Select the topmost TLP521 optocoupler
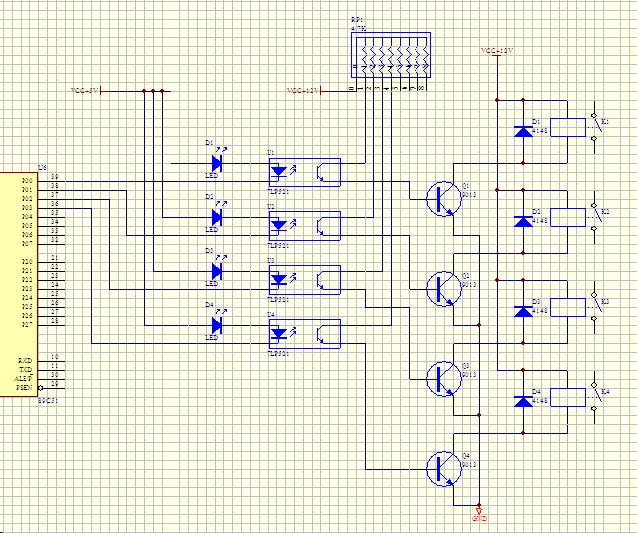The image size is (637, 533). pyautogui.click(x=303, y=172)
